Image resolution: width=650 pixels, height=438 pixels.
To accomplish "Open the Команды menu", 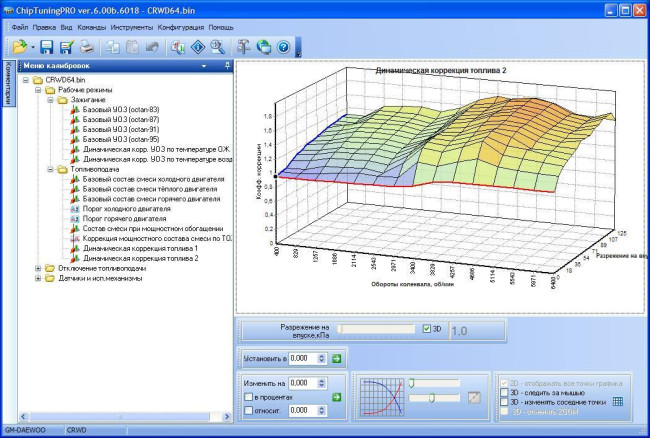I will click(92, 27).
